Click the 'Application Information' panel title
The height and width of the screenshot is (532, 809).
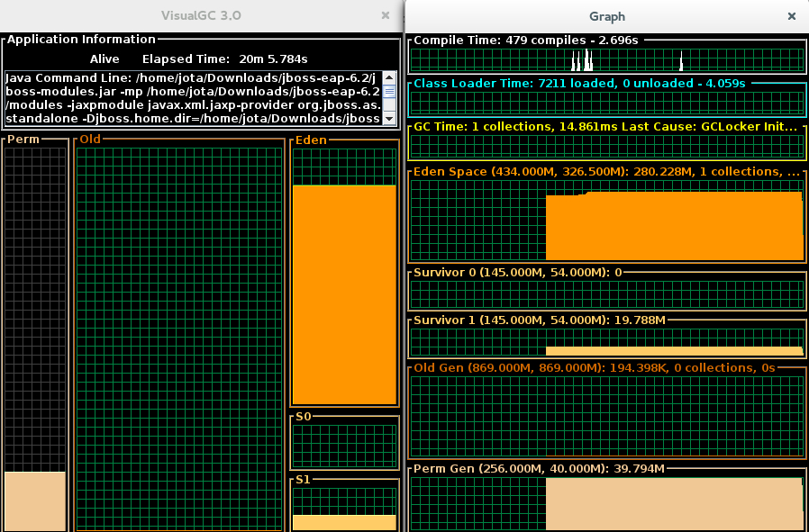tap(81, 40)
